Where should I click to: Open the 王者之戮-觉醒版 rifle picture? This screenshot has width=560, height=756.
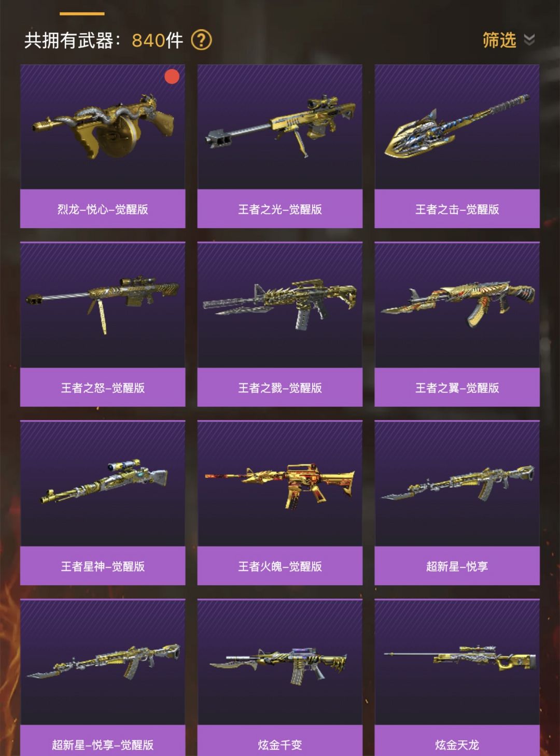(x=280, y=305)
